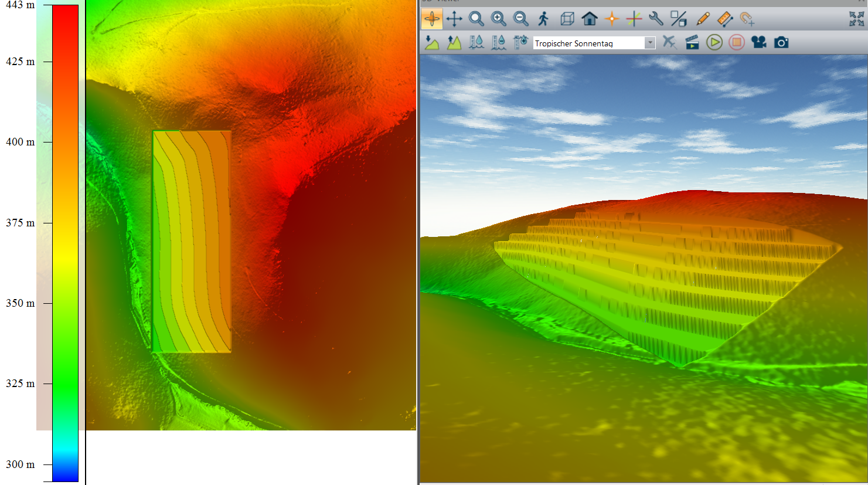This screenshot has width=868, height=485.
Task: Start playback with green play button
Action: [x=714, y=42]
